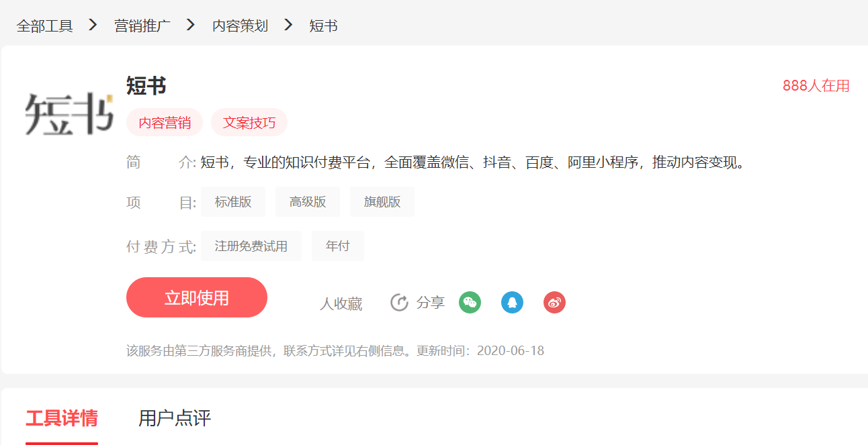Viewport: 868px width, 445px height.
Task: Go to 营销推广 breadcrumb
Action: click(142, 26)
